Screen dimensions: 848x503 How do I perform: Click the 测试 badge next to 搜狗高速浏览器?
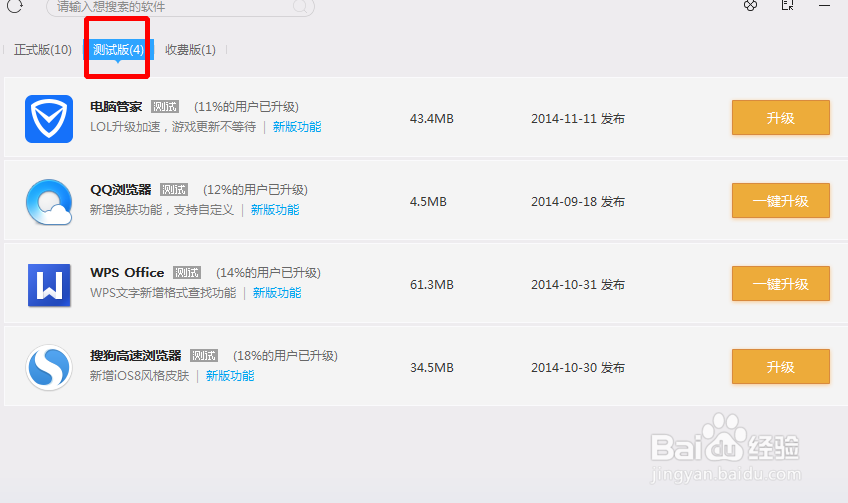(204, 355)
